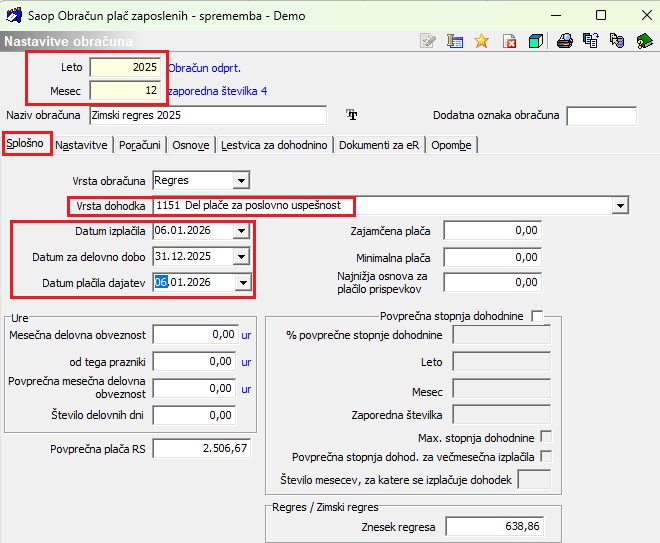Click the teal 3D cube icon
The height and width of the screenshot is (543, 660).
coord(535,41)
